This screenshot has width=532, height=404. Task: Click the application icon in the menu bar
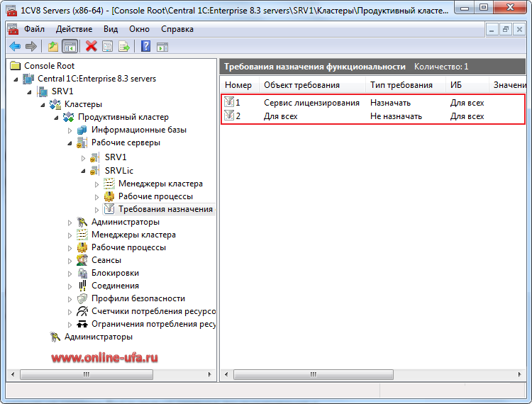click(x=13, y=29)
